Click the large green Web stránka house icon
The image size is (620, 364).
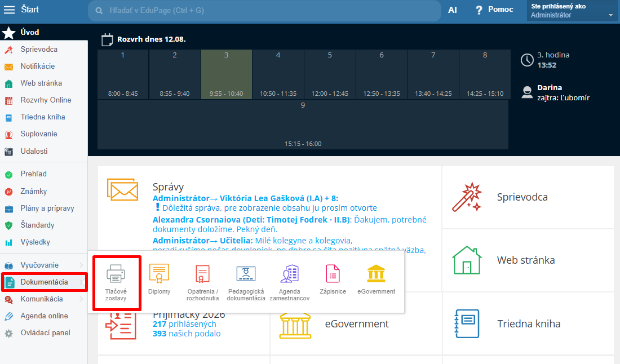click(467, 260)
